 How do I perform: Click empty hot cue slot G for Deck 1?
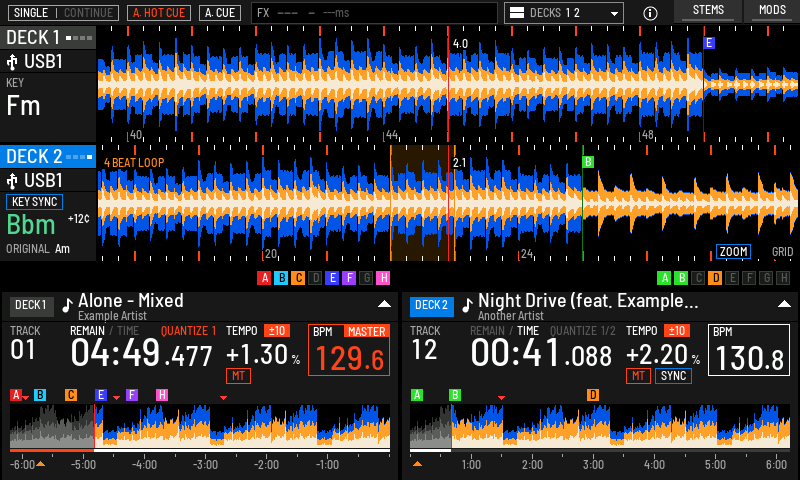pos(366,278)
